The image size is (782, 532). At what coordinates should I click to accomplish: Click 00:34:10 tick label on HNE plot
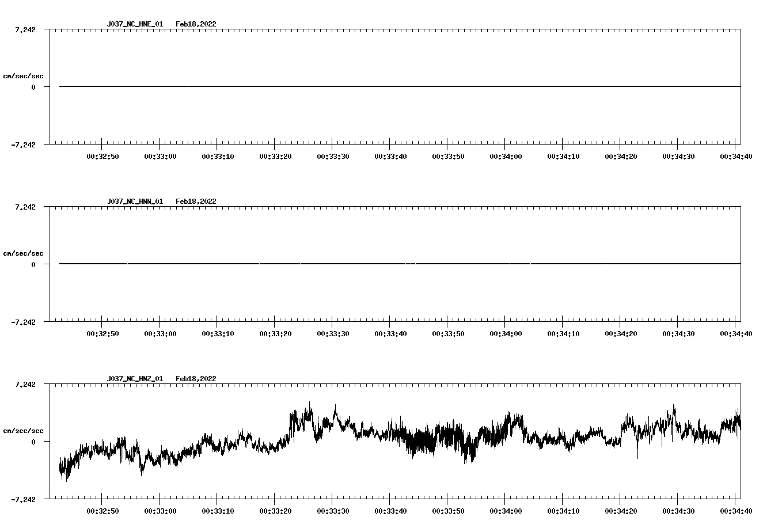[x=563, y=156]
